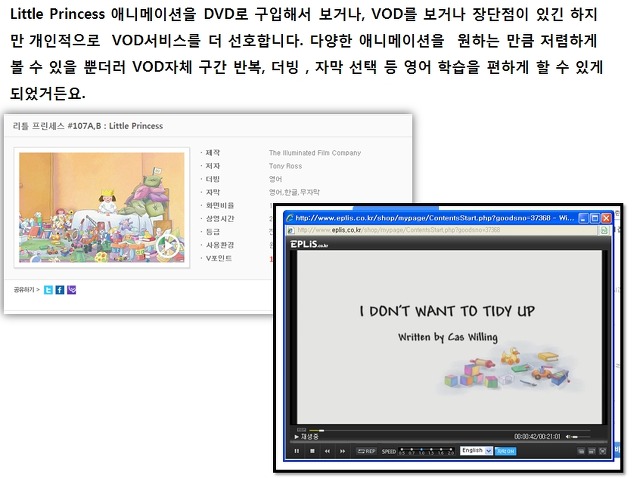
Task: Toggle the REP section repeat button
Action: [x=367, y=451]
